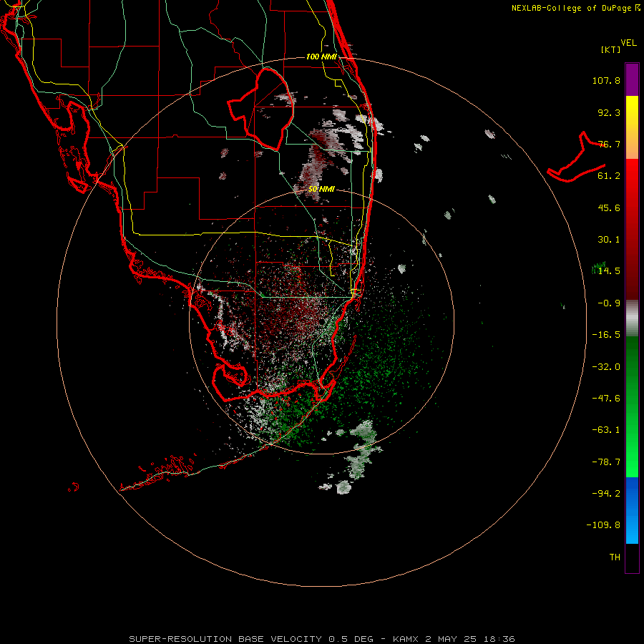Select the 14.5 velocity scale value
The height and width of the screenshot is (644, 644).
(609, 271)
